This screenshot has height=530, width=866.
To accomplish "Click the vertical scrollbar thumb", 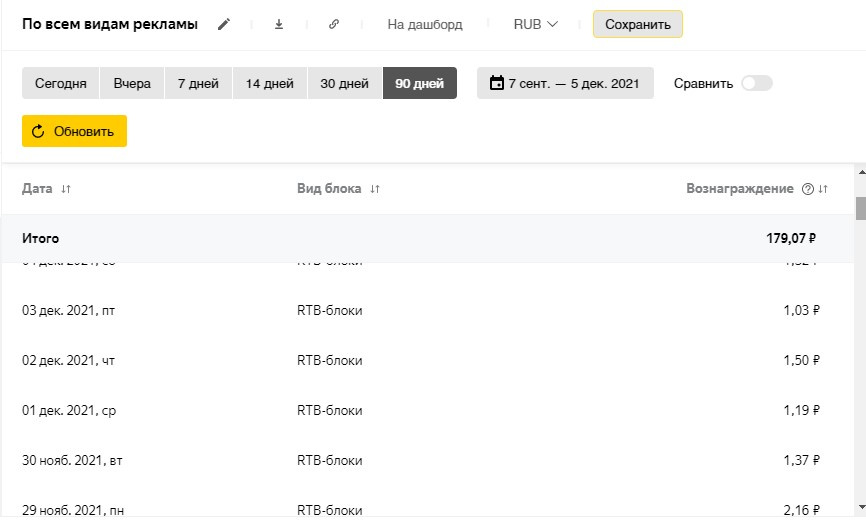I will (x=860, y=208).
